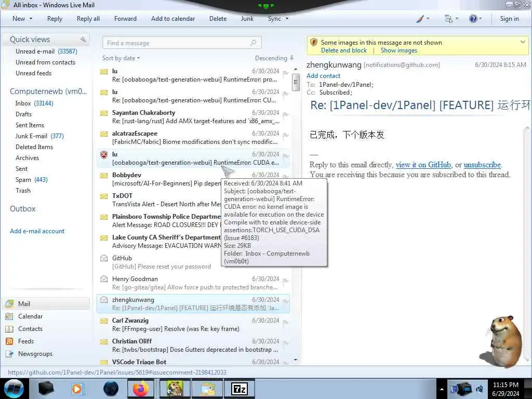This screenshot has width=532, height=399.
Task: Click the Find a message search box
Action: click(182, 43)
